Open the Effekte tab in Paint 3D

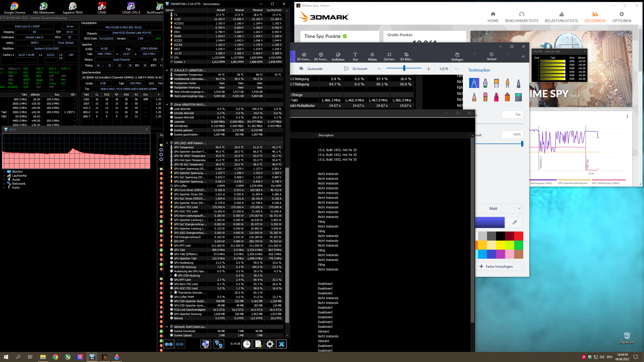click(x=372, y=57)
